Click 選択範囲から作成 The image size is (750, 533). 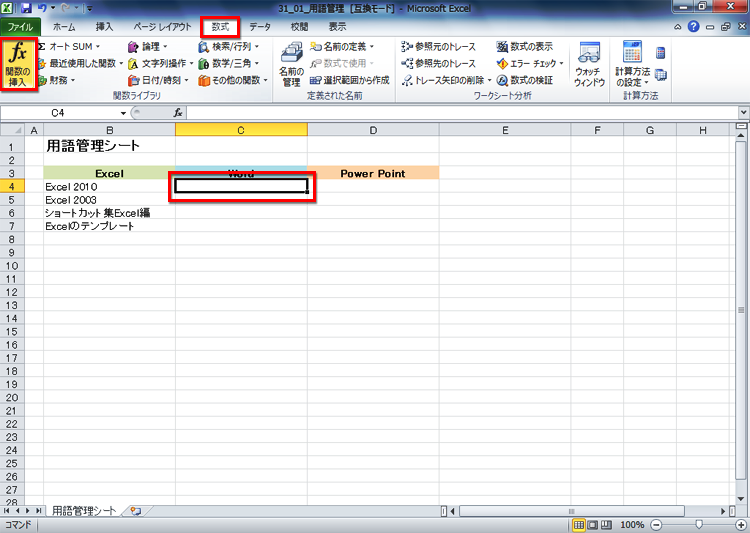(350, 80)
